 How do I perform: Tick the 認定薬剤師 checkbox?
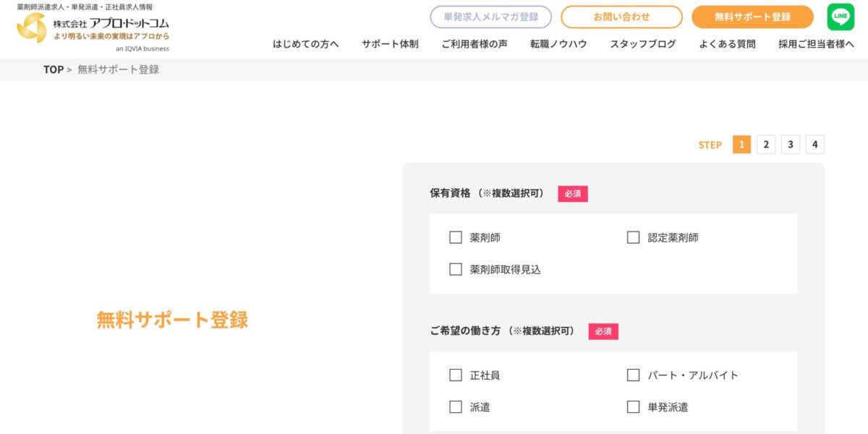(x=634, y=237)
